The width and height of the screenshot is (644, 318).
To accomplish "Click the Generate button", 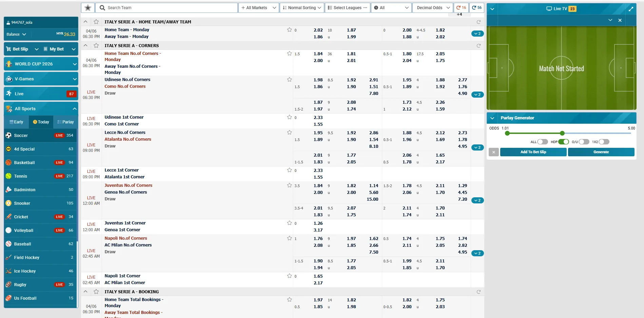I will tap(601, 152).
